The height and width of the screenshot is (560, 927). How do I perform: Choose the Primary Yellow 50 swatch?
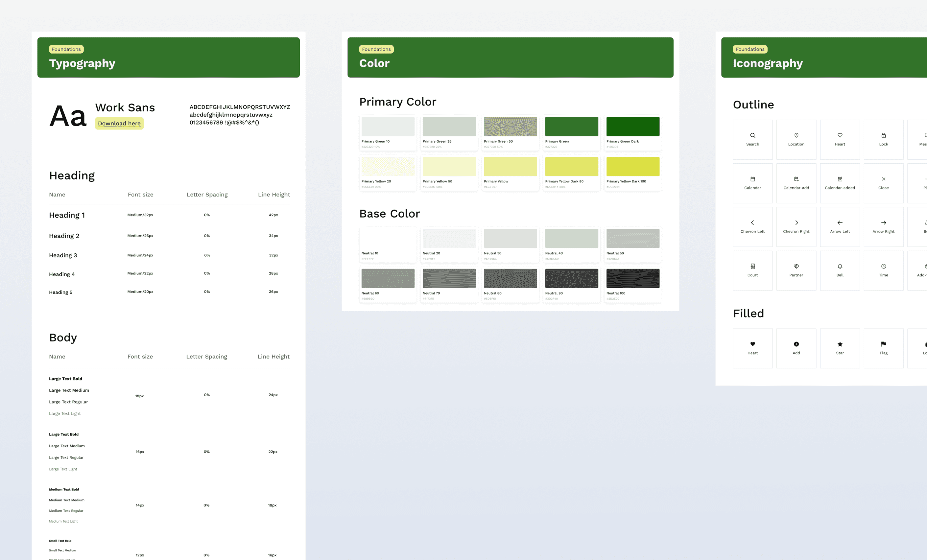click(449, 167)
